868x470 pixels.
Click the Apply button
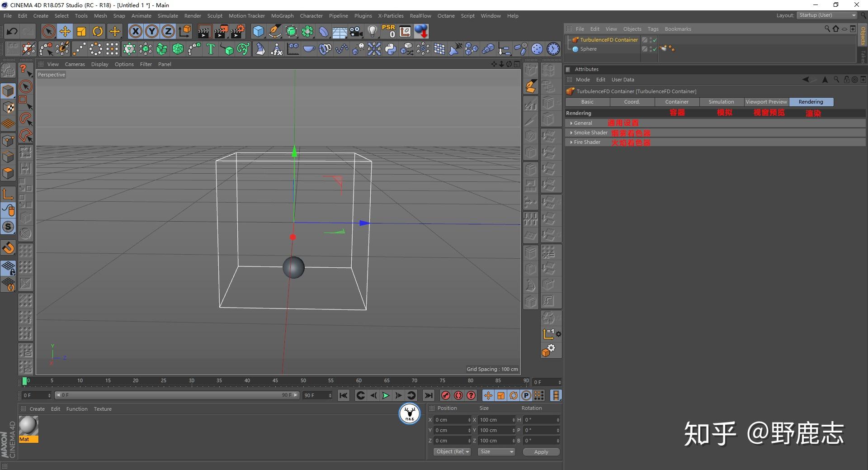pos(541,451)
